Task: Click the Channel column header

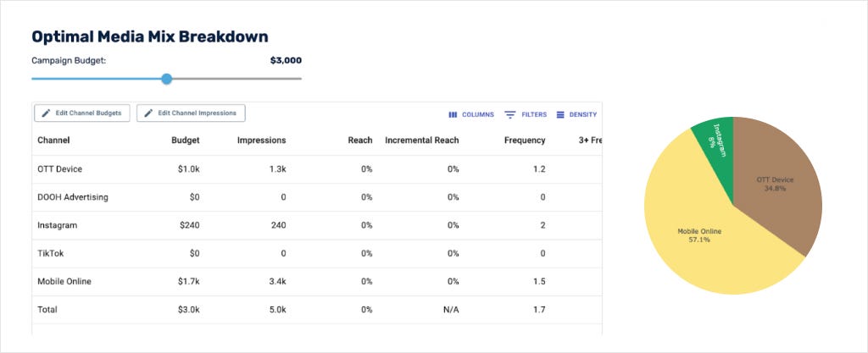Action: [x=53, y=141]
